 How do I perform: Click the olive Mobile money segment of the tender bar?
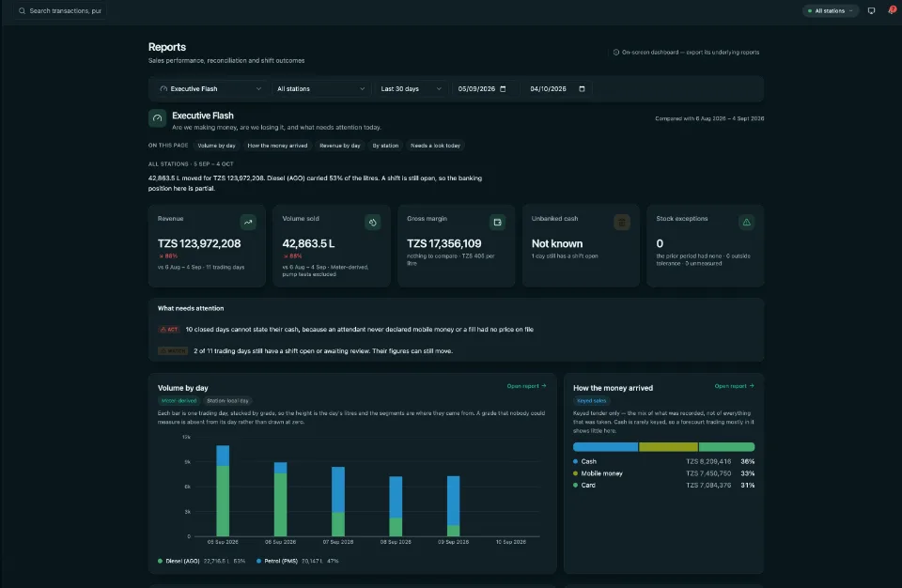coord(668,447)
